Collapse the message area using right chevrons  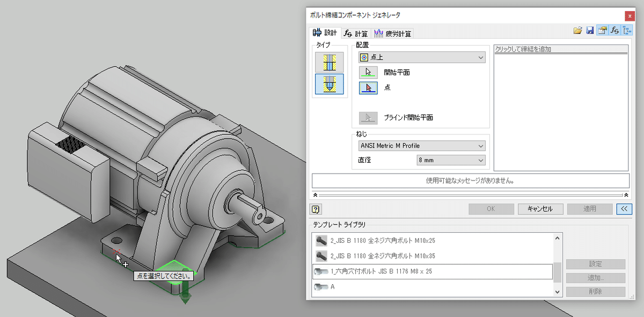pyautogui.click(x=626, y=195)
